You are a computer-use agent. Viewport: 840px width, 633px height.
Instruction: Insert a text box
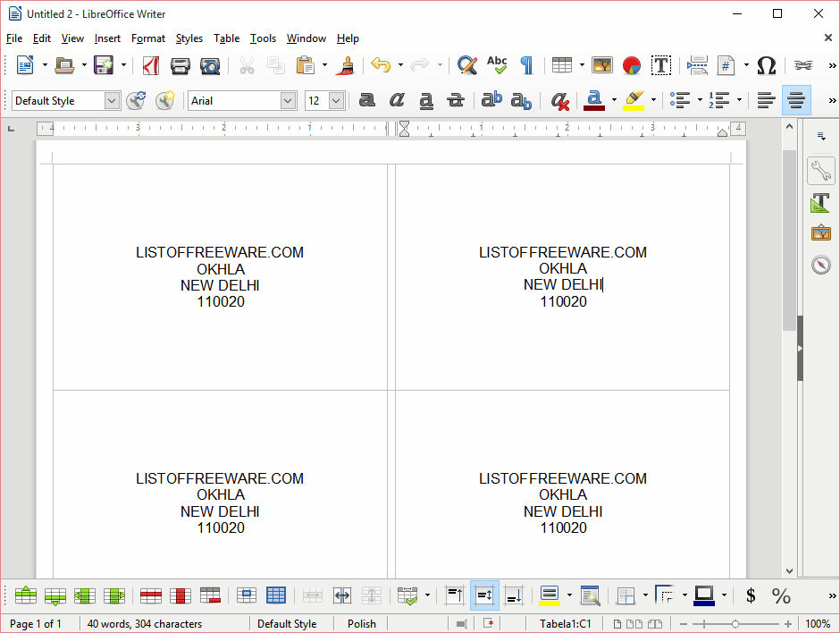(x=661, y=65)
